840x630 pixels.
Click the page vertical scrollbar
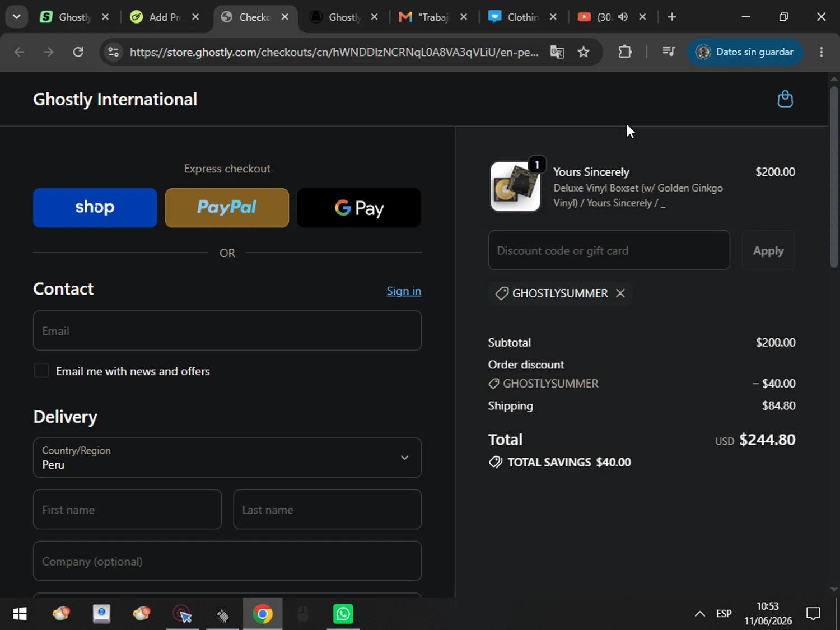(x=834, y=177)
